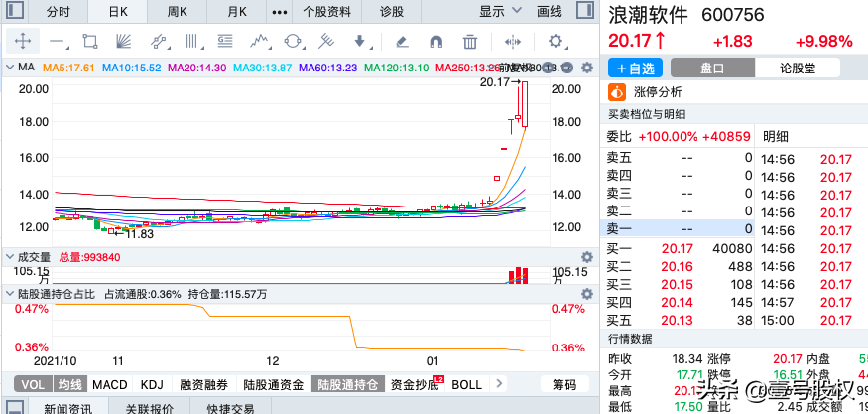Click the 筹码 chip distribution button
The width and height of the screenshot is (868, 414).
pos(564,384)
